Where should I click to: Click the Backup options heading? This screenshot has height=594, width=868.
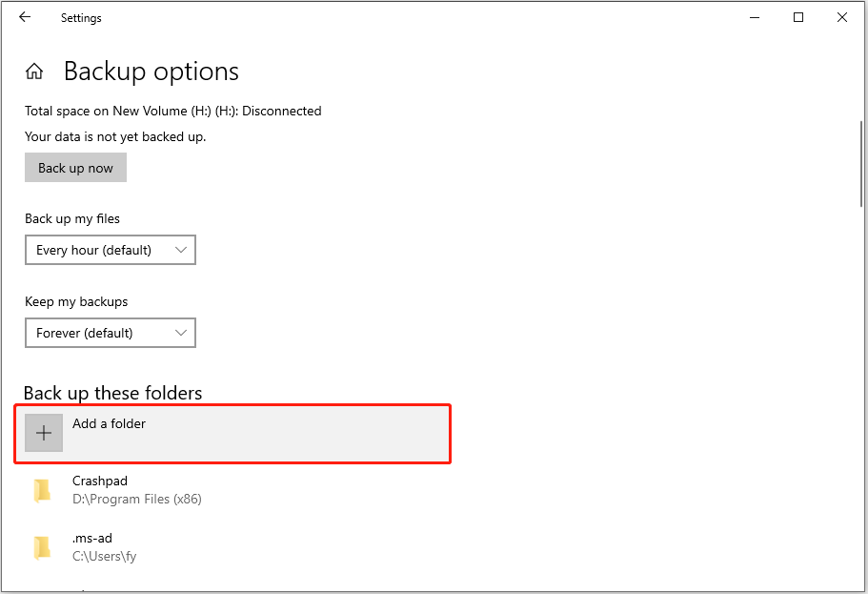pyautogui.click(x=151, y=71)
